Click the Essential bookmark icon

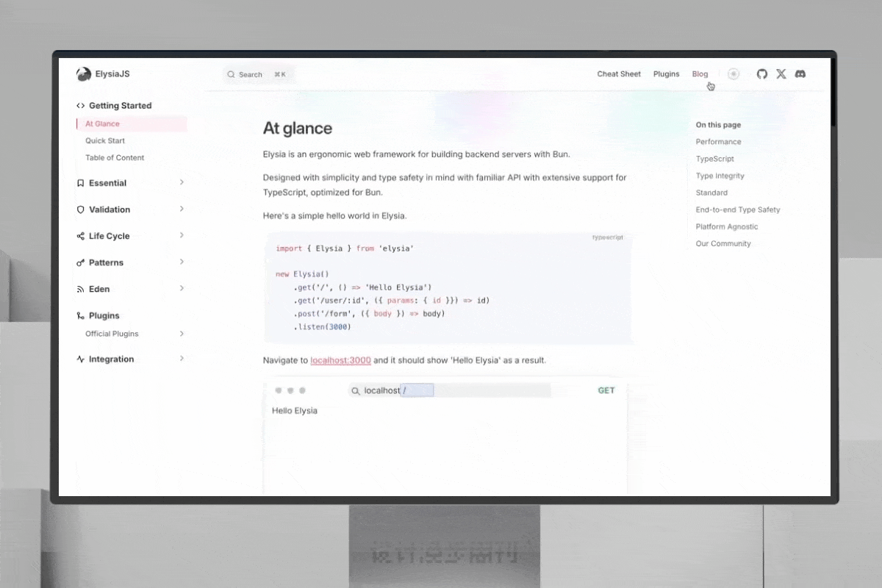point(81,183)
